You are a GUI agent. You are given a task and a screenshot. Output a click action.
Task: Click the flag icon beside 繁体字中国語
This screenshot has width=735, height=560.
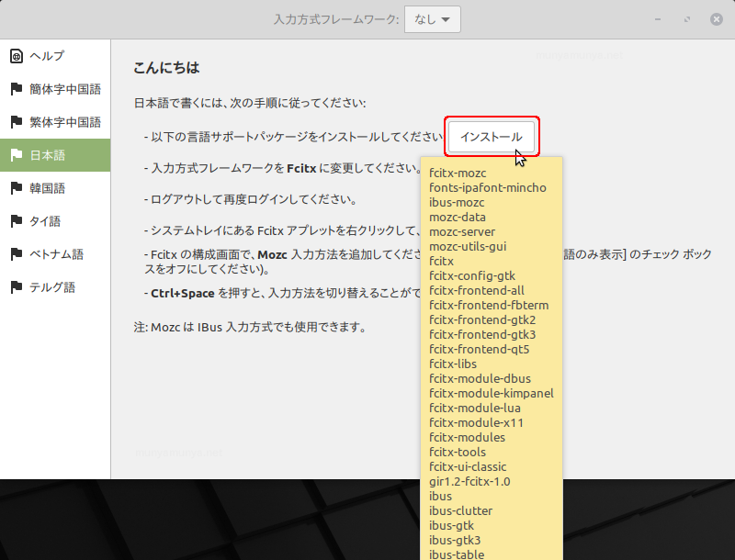click(16, 122)
